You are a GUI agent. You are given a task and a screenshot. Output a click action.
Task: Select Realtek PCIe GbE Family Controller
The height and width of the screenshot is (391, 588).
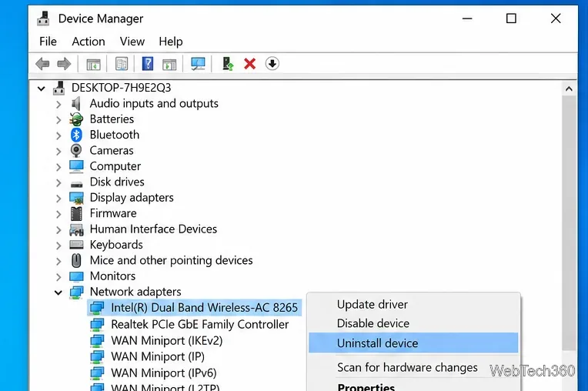pyautogui.click(x=200, y=324)
